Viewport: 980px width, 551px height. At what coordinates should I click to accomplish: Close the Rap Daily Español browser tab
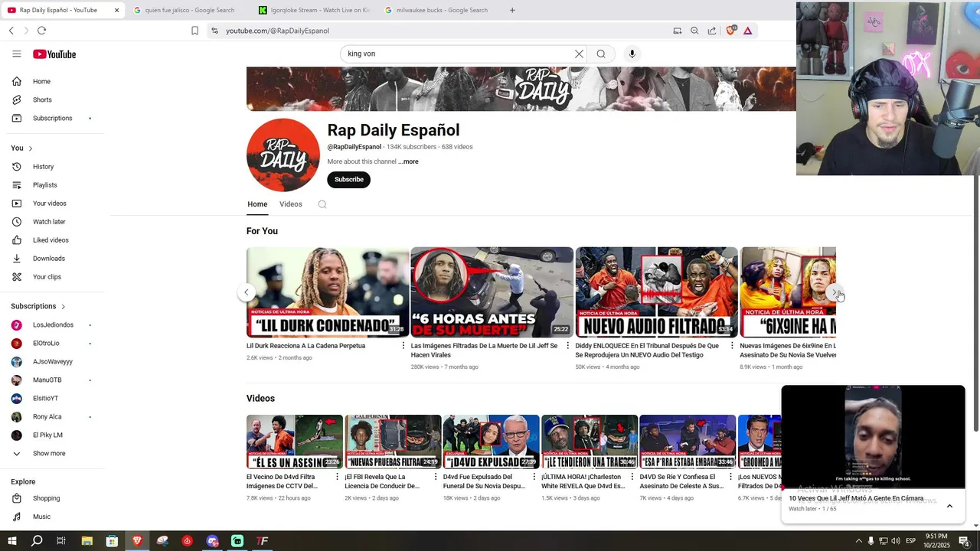pos(116,10)
